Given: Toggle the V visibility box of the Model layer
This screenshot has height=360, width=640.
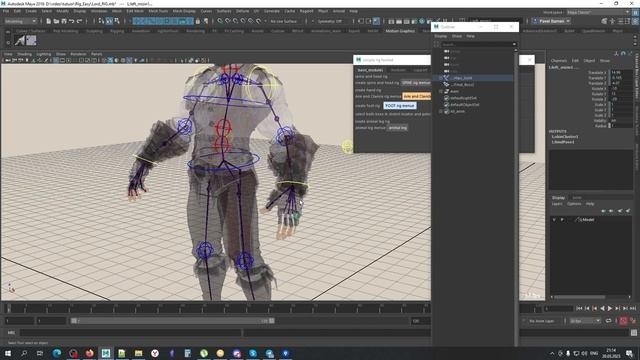Looking at the screenshot, I should point(554,220).
